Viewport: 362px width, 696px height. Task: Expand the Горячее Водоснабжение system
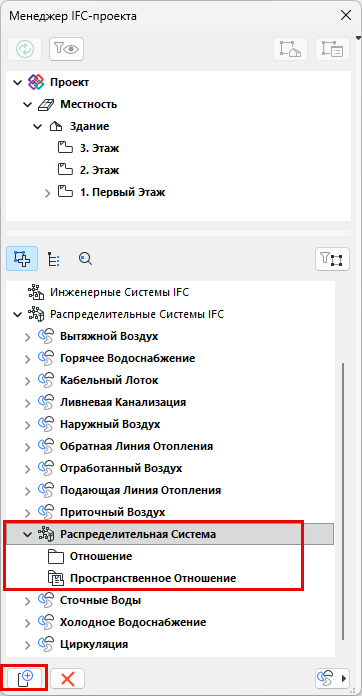(28, 360)
